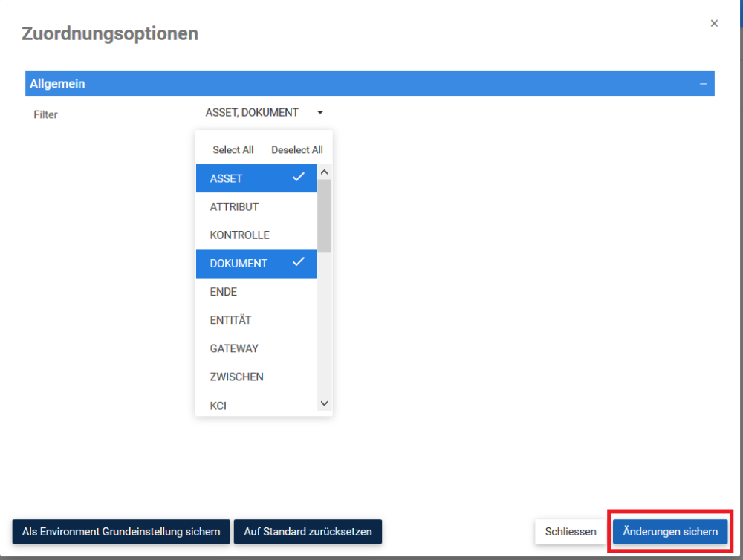Select the ENTITÄT option
743x560 pixels.
tap(256, 320)
